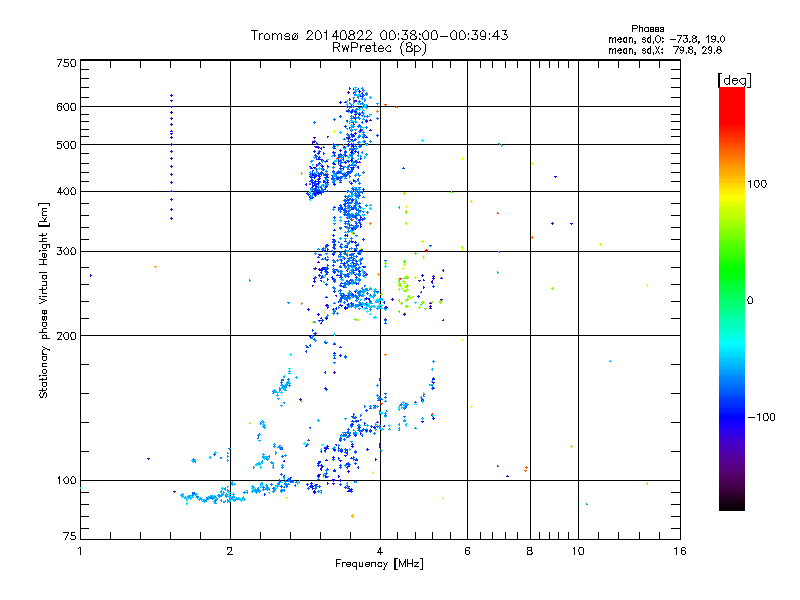The width and height of the screenshot is (800, 600).
Task: Click the y-axis tick label '75'
Action: click(70, 536)
